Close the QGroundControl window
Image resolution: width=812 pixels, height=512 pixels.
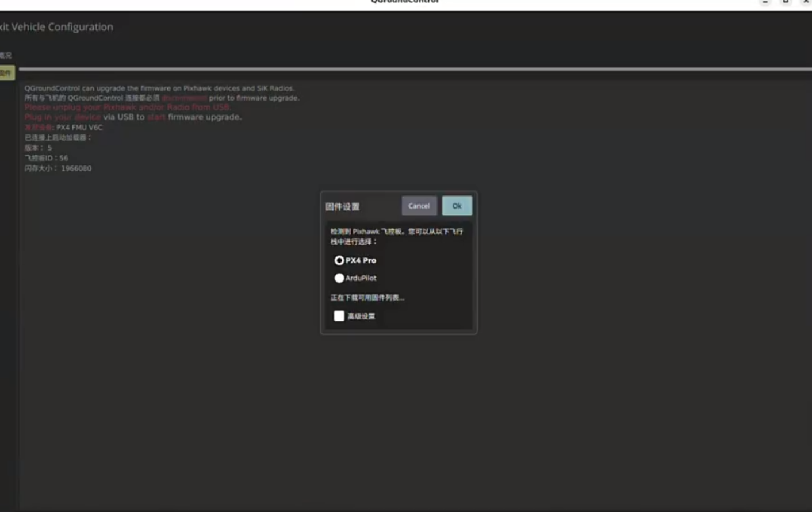click(x=806, y=2)
